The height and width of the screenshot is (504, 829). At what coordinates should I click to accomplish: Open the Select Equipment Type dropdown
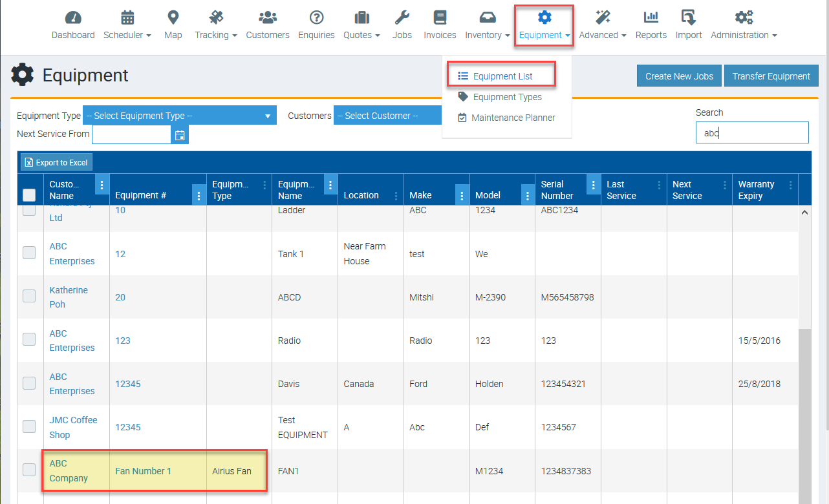click(x=179, y=116)
